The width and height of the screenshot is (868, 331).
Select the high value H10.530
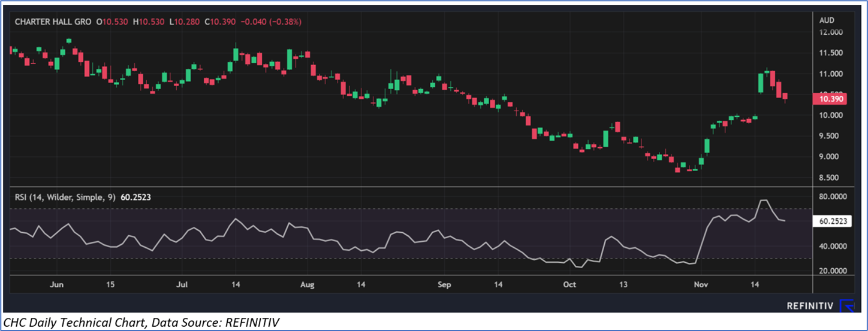150,22
